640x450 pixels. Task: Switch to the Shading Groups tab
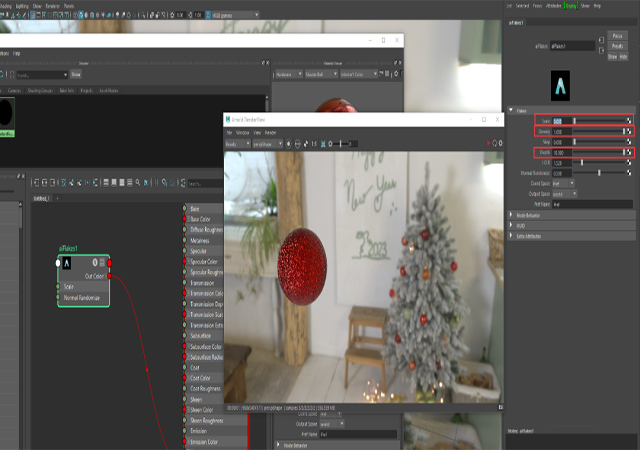tap(40, 91)
